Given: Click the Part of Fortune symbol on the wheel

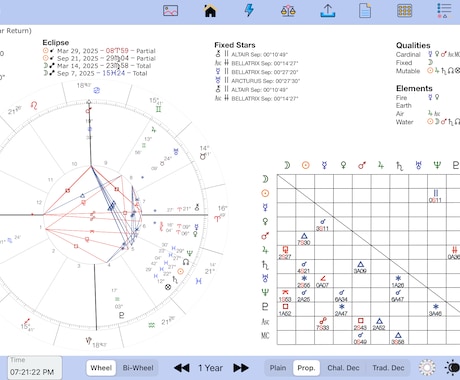Looking at the screenshot, I should point(168,287).
